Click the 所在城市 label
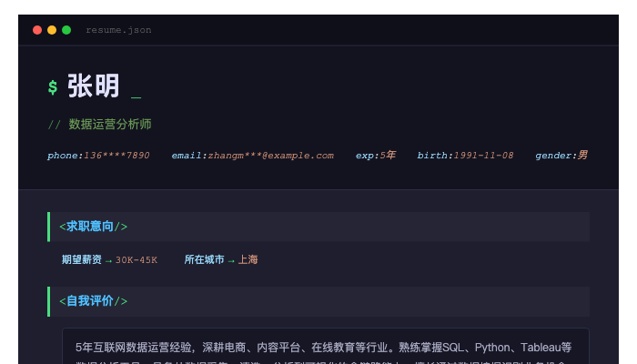The height and width of the screenshot is (364, 637). 205,259
